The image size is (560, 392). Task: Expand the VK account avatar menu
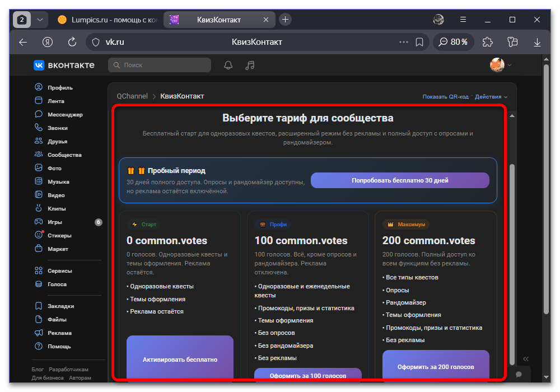[x=500, y=65]
